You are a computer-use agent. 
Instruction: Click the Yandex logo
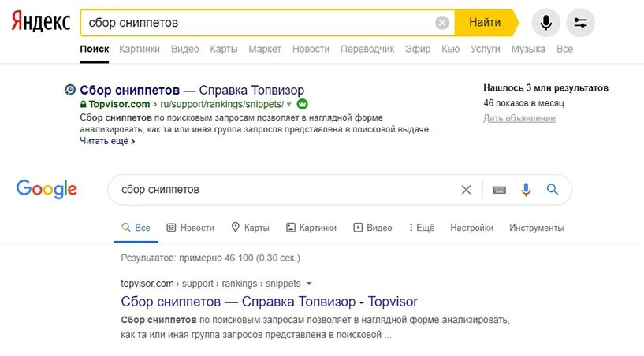tap(41, 21)
